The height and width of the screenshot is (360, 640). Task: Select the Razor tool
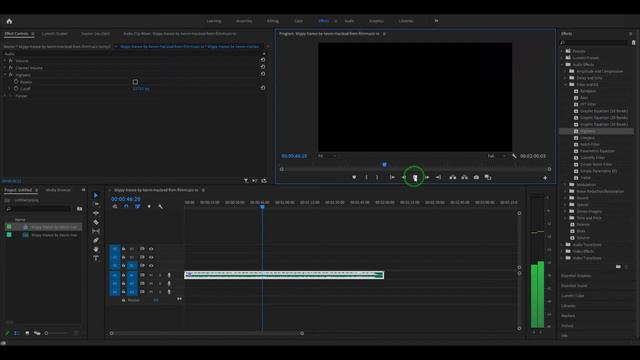[96, 222]
